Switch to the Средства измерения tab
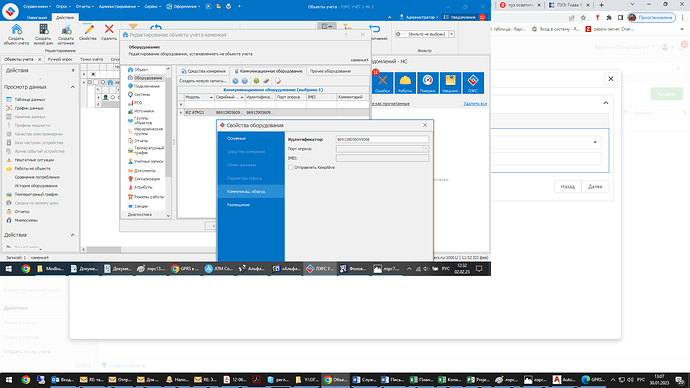 (x=203, y=71)
